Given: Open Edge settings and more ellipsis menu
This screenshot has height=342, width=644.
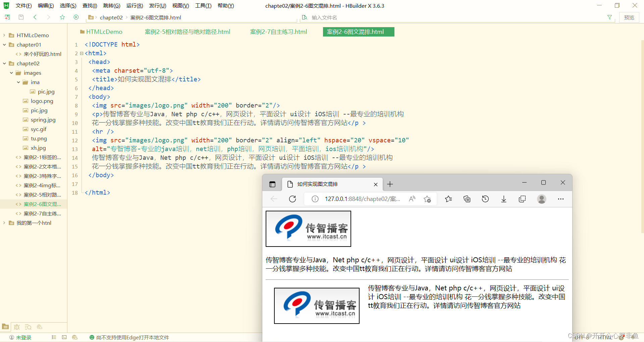Looking at the screenshot, I should [x=560, y=199].
